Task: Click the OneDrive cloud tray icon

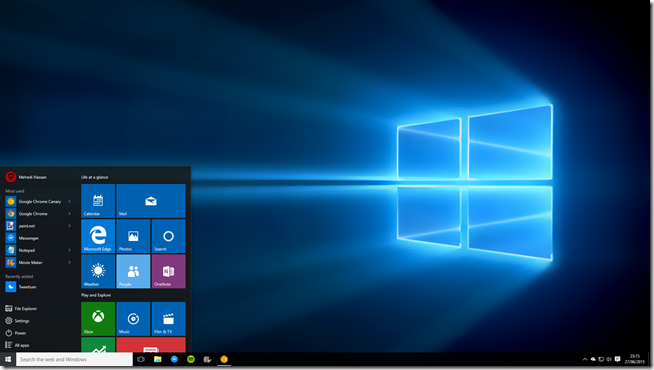Action: coord(593,359)
